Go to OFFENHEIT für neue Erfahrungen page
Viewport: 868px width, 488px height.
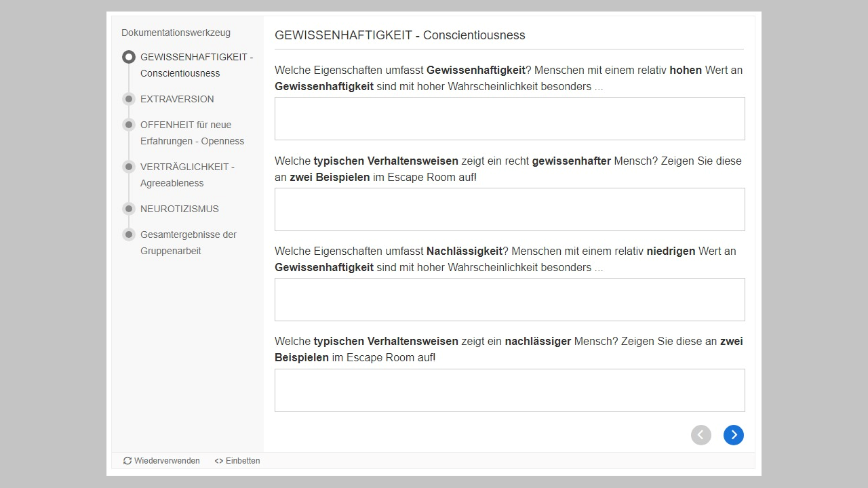(x=192, y=133)
